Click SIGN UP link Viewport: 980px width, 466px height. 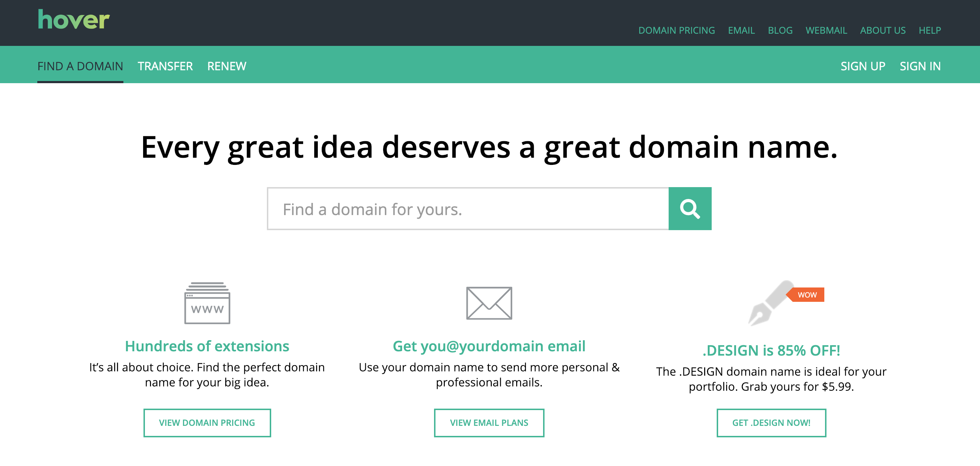(x=862, y=66)
